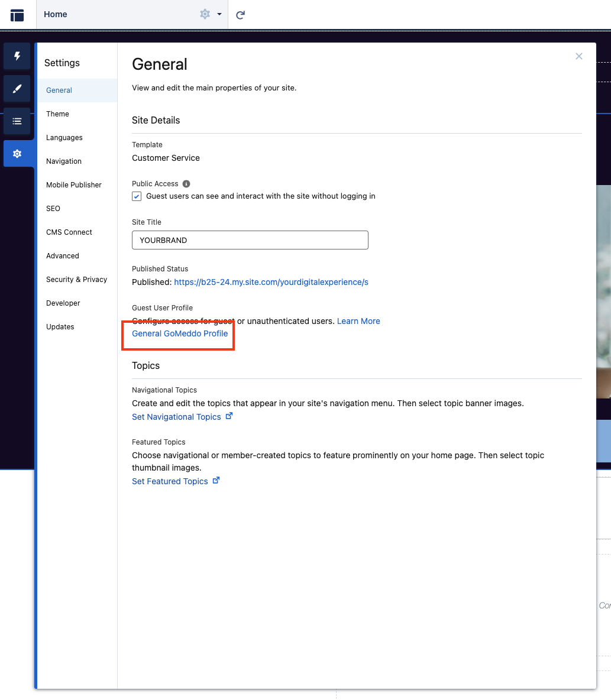Click the external link icon beside Set Featured Topics
This screenshot has height=700, width=611.
(215, 480)
